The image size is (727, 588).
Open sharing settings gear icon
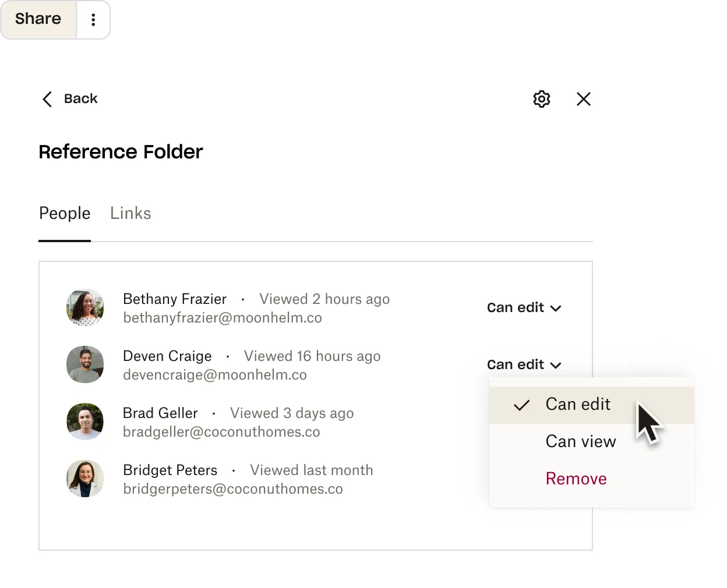[x=542, y=99]
